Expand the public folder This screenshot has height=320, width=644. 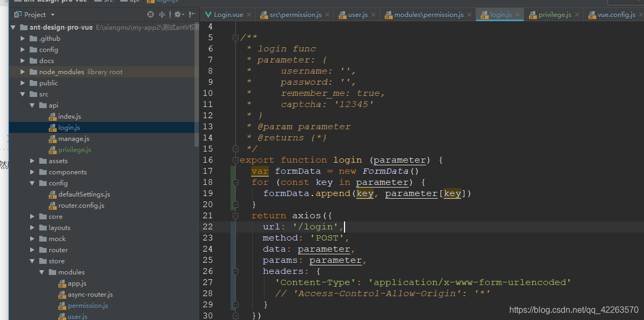point(22,83)
